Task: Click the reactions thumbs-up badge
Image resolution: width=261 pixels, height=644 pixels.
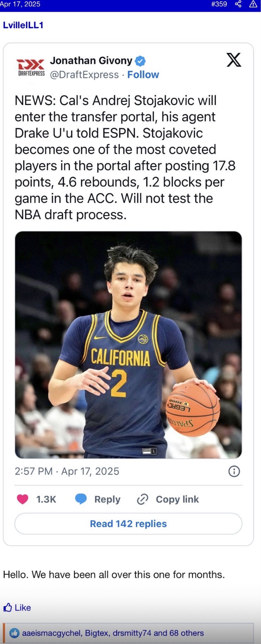Action: tap(14, 633)
